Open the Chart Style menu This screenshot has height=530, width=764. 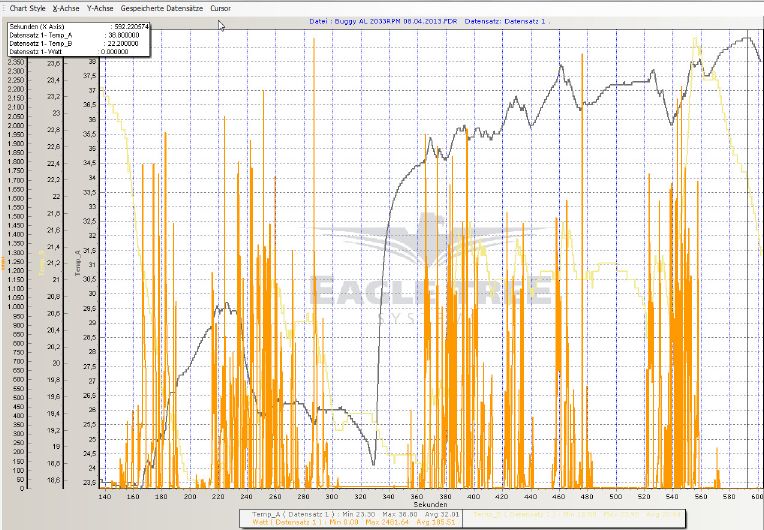[x=27, y=8]
